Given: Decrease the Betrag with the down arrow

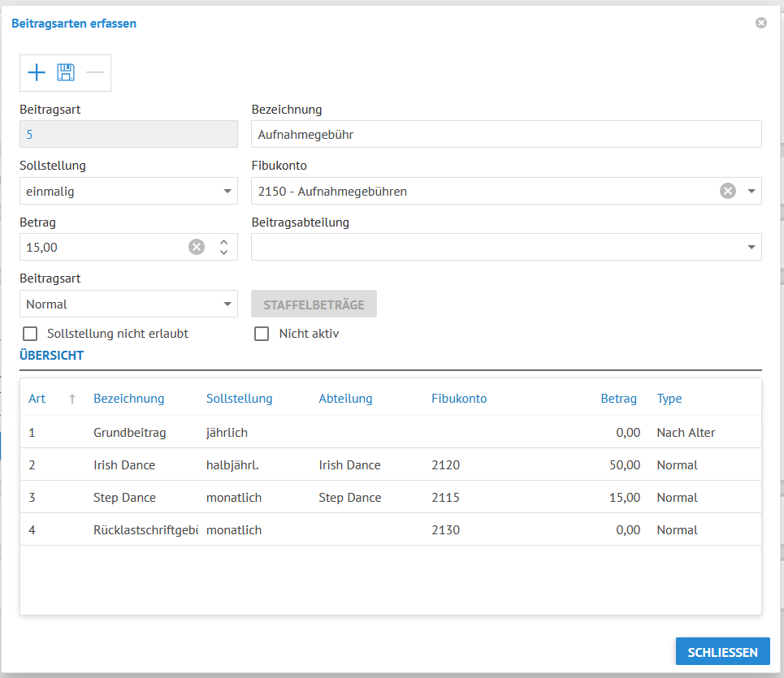Looking at the screenshot, I should [224, 253].
